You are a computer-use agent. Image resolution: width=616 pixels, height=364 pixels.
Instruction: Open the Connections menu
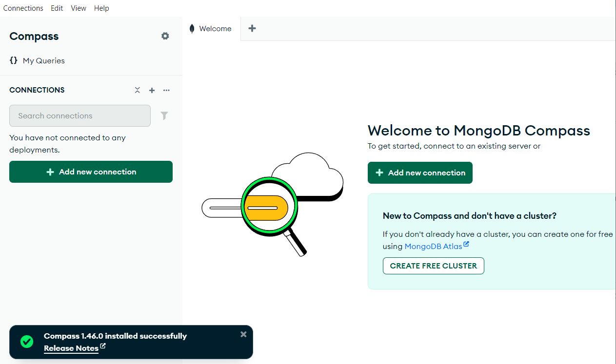(x=23, y=8)
